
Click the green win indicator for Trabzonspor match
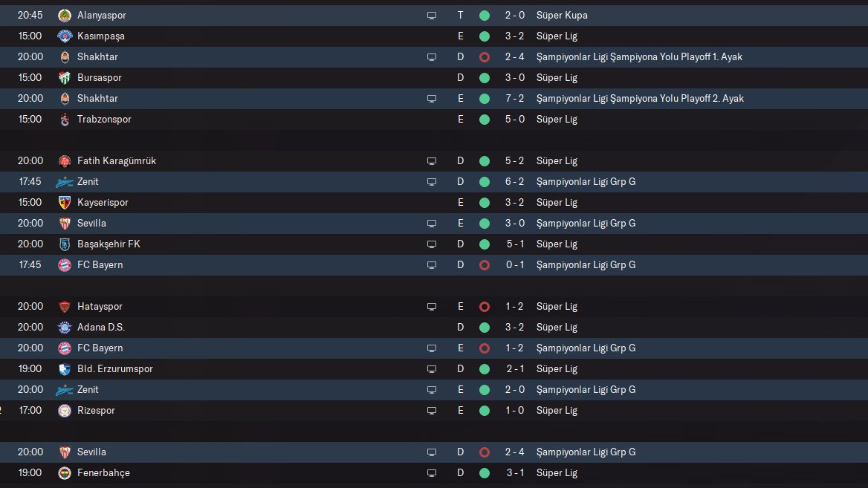pos(485,120)
